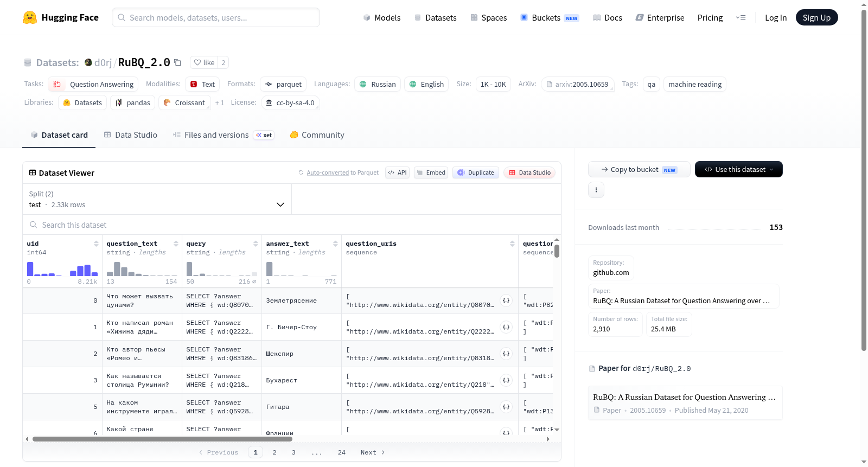This screenshot has width=868, height=467.
Task: Select the Text modality tag
Action: tap(202, 84)
